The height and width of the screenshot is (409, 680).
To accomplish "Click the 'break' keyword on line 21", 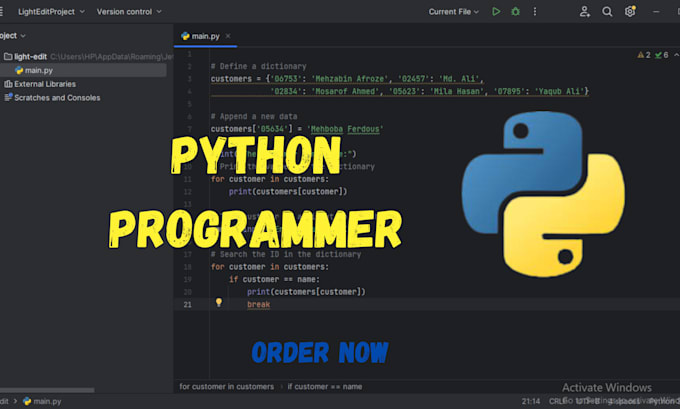I will pos(258,304).
